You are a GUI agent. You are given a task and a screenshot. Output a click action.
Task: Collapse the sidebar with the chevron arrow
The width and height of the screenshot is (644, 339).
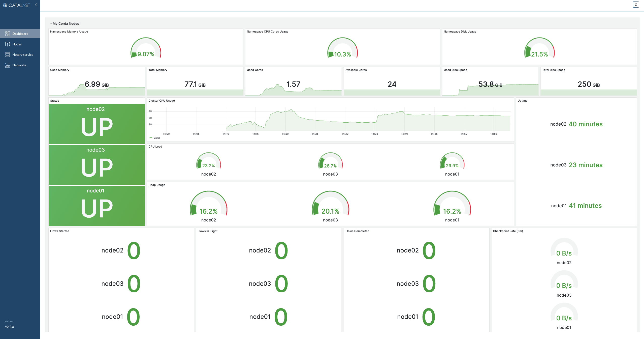pyautogui.click(x=36, y=5)
